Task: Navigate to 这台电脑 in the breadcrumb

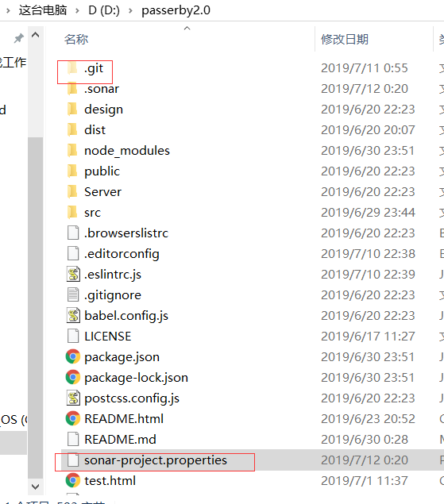Action: [43, 10]
